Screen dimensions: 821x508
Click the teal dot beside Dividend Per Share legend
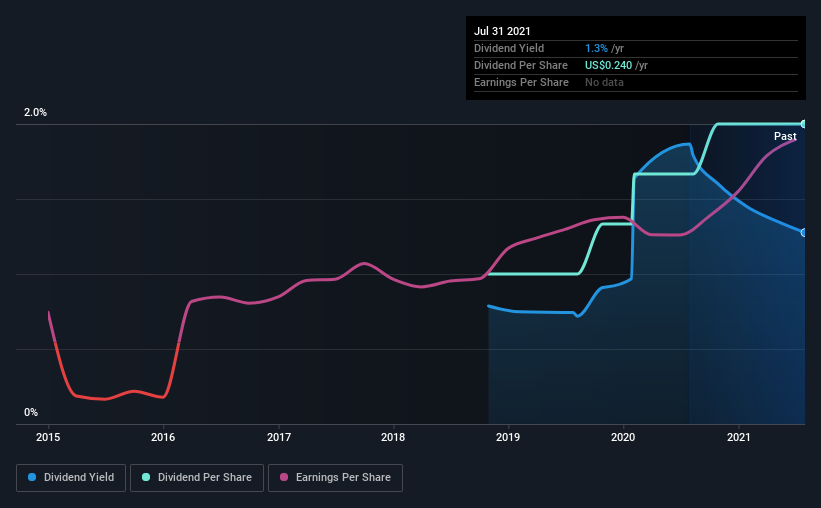(147, 478)
